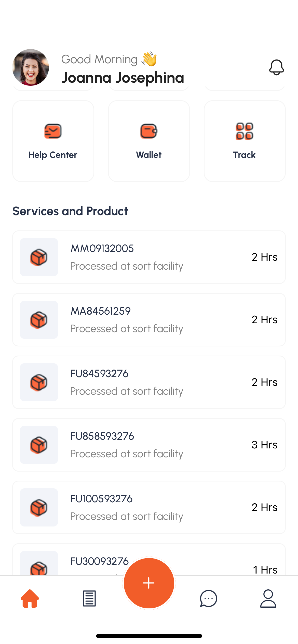This screenshot has height=644, width=298.
Task: Open the Wallet shortcut
Action: (x=149, y=141)
